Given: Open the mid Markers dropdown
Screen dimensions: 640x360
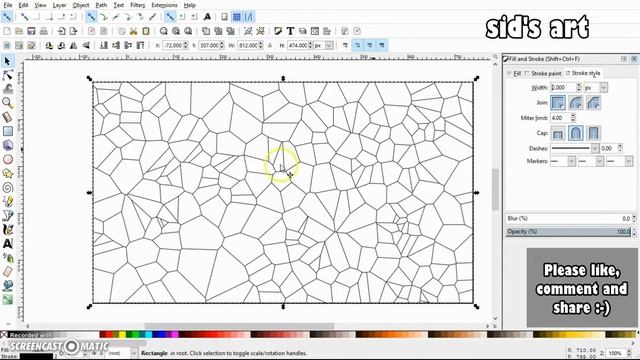Looking at the screenshot, I should [599, 161].
